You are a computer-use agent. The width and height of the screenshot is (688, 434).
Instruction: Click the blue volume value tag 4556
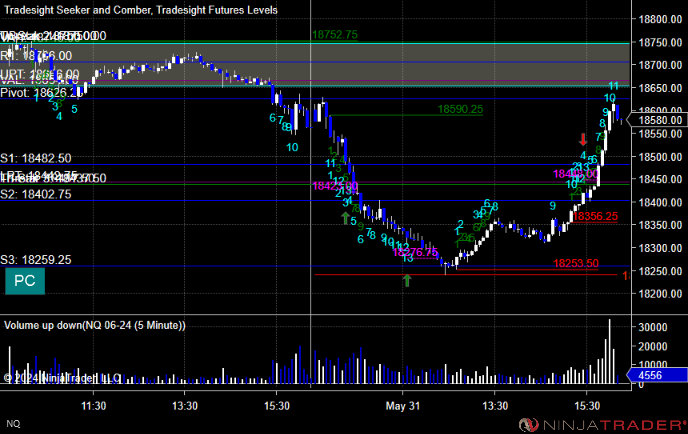(x=657, y=375)
